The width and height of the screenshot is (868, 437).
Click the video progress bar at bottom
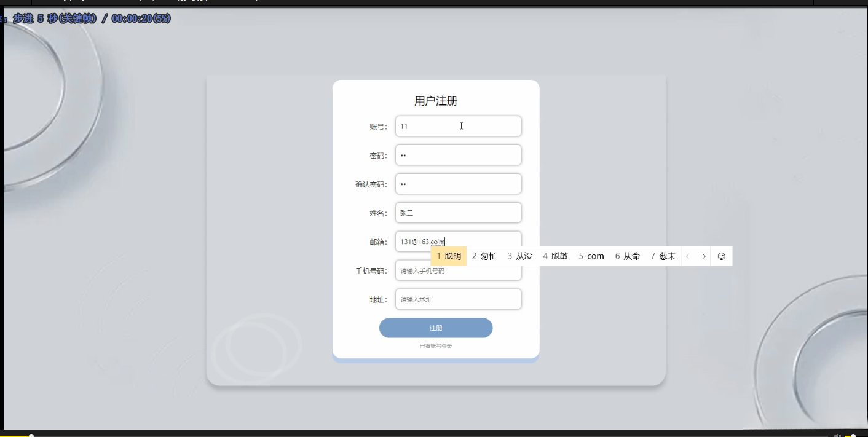415,436
